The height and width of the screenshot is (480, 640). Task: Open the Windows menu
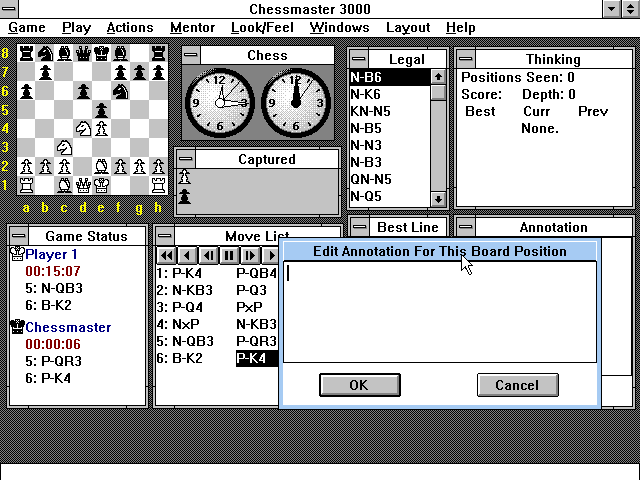point(339,27)
